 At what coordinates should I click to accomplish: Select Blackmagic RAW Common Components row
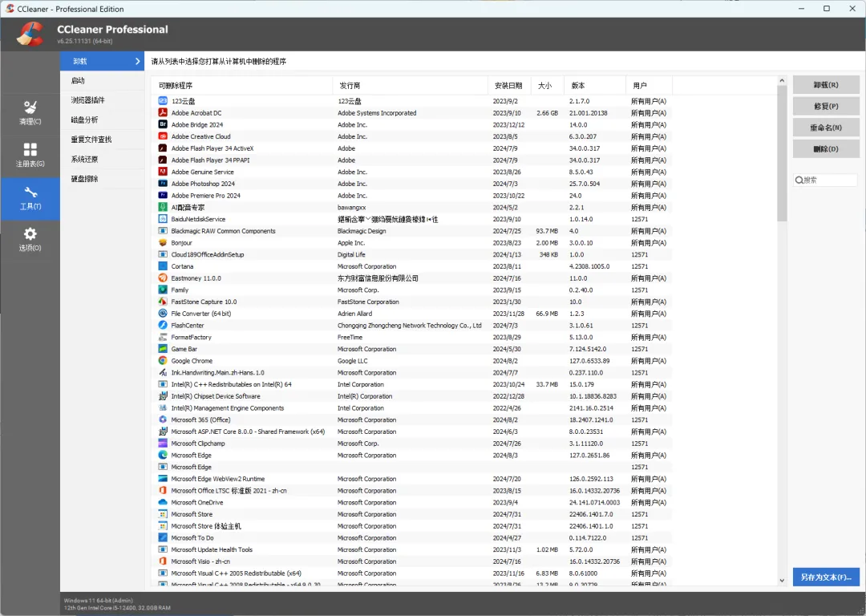pos(411,231)
